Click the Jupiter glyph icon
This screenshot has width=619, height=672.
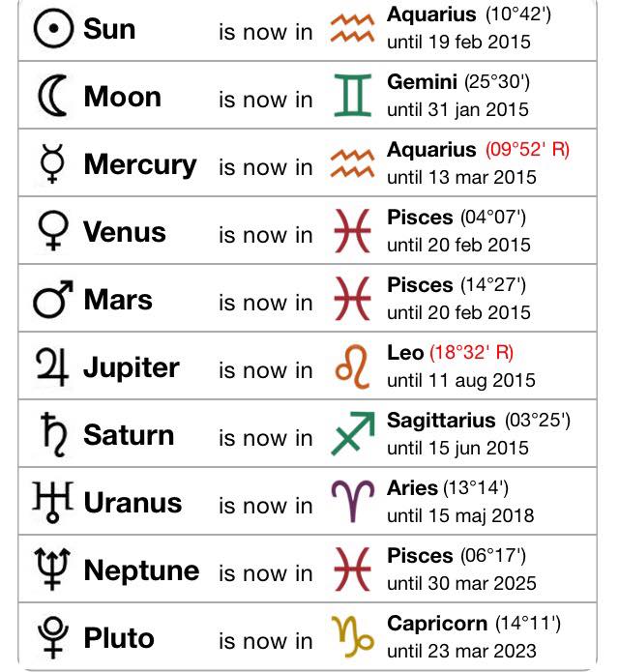[x=52, y=366]
